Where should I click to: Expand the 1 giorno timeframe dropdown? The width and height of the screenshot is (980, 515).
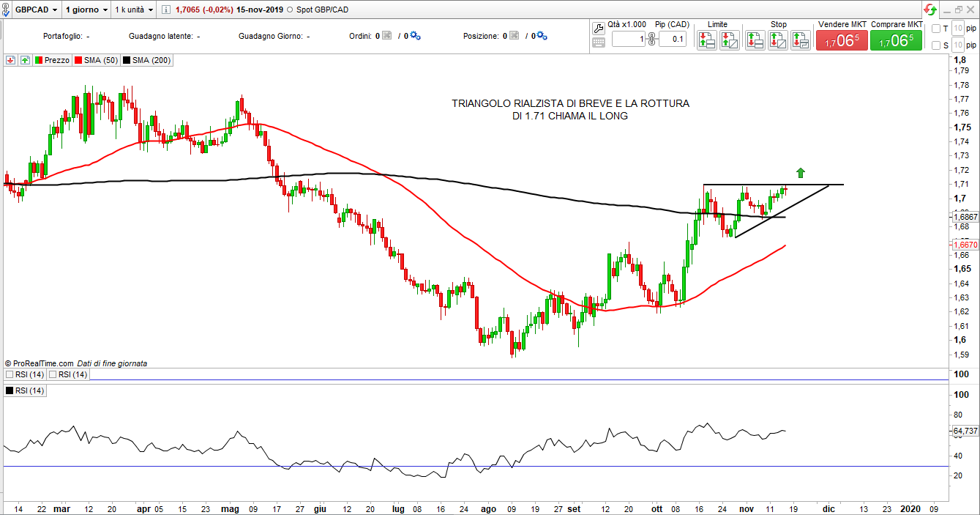[86, 10]
